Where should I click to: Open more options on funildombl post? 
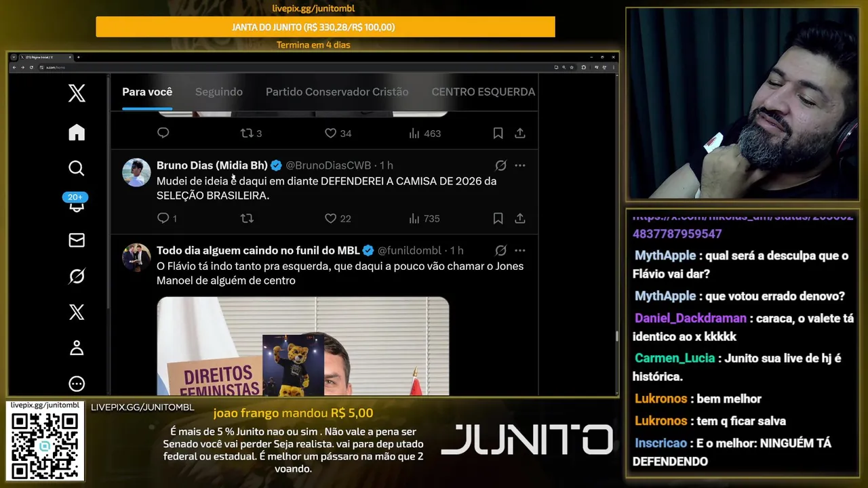[520, 251]
